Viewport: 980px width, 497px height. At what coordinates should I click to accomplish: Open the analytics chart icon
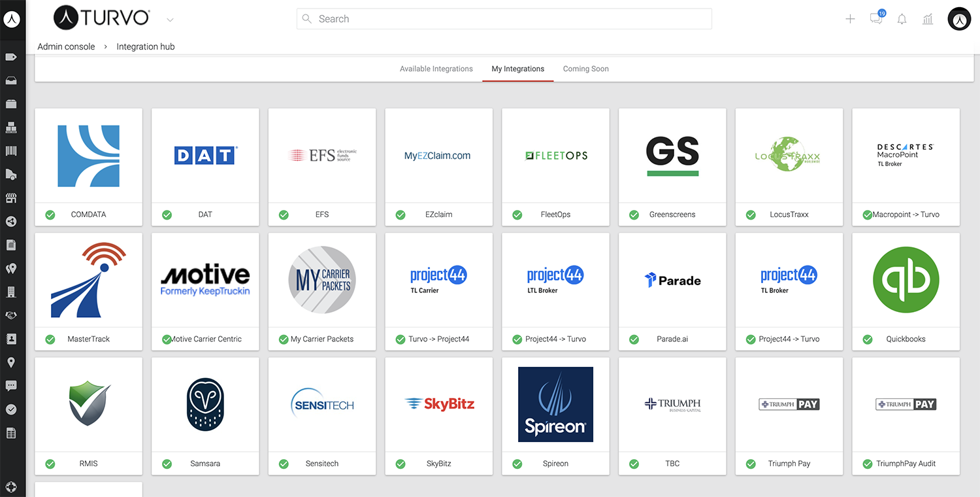tap(928, 19)
